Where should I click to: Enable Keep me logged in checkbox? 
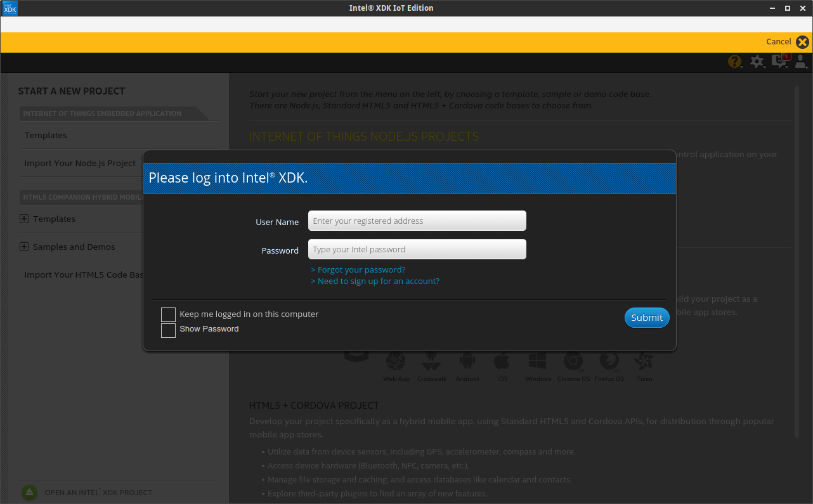point(168,314)
